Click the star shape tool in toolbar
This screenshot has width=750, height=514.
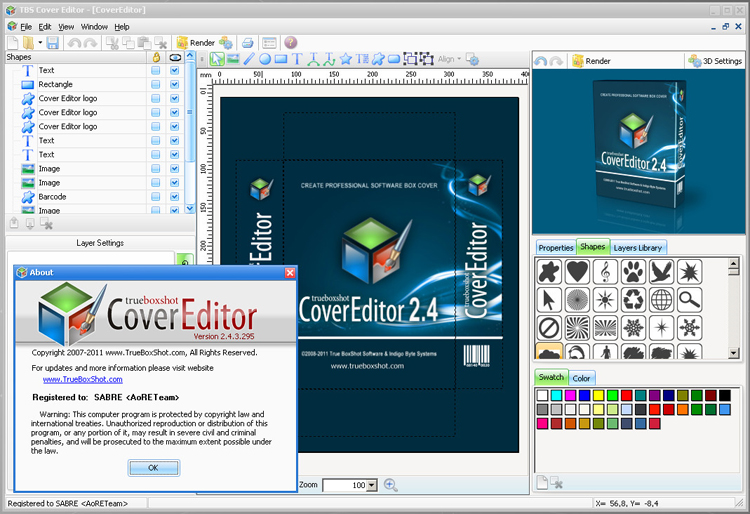345,59
